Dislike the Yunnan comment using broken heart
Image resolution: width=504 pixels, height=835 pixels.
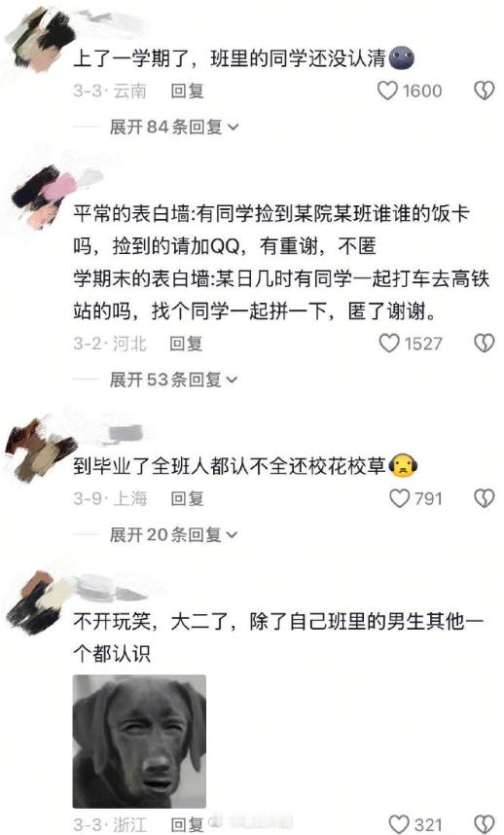tap(484, 91)
